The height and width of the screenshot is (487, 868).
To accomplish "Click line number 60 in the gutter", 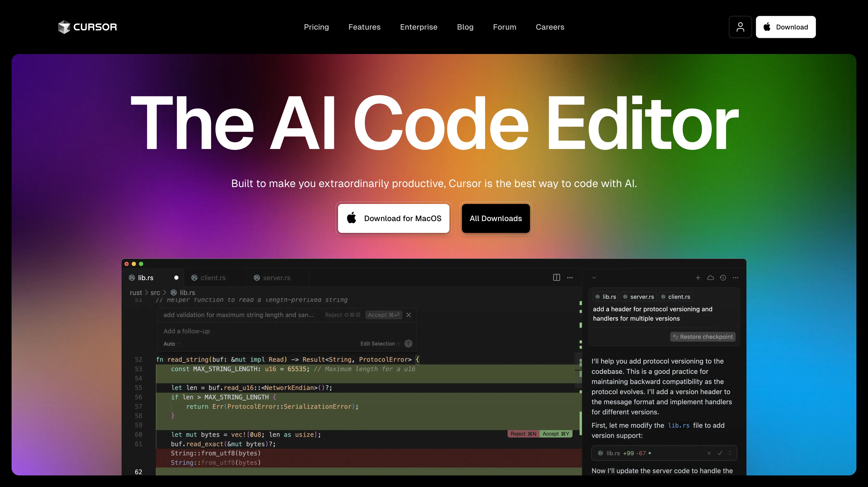I will 138,435.
